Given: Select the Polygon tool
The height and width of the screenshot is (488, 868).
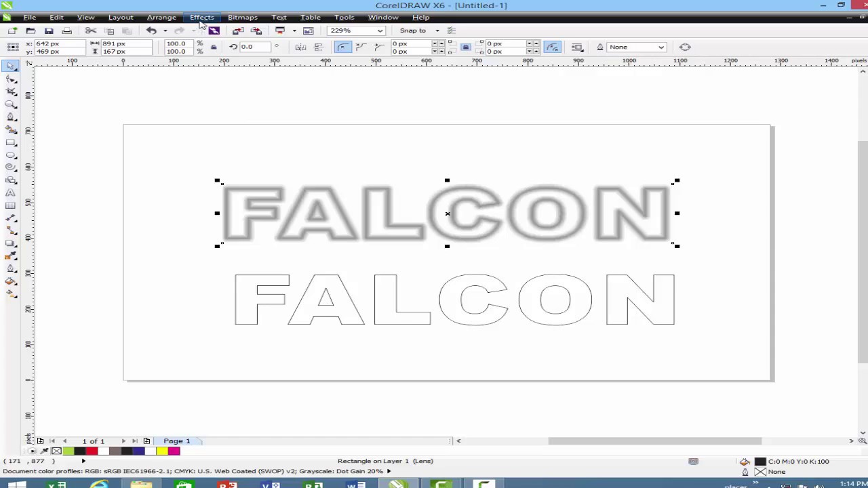Looking at the screenshot, I should pyautogui.click(x=11, y=167).
